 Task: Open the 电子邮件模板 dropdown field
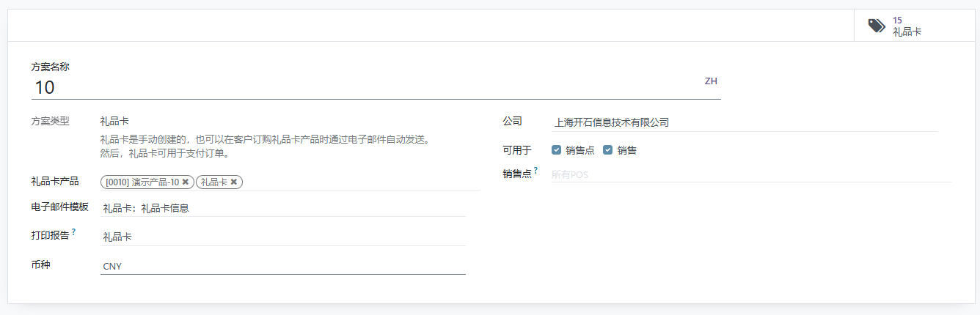coord(283,208)
